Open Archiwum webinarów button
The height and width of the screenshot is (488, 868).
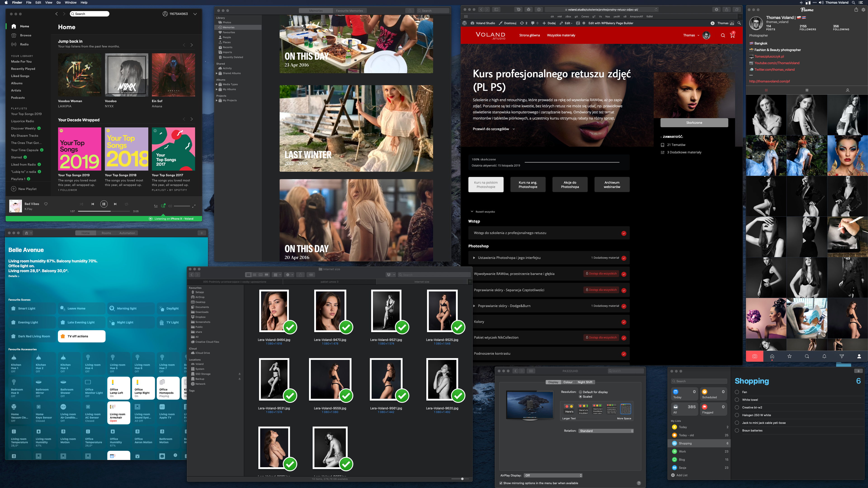612,185
